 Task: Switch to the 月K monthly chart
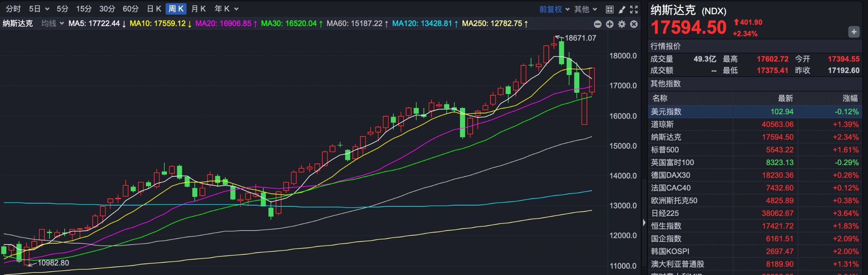(x=198, y=9)
